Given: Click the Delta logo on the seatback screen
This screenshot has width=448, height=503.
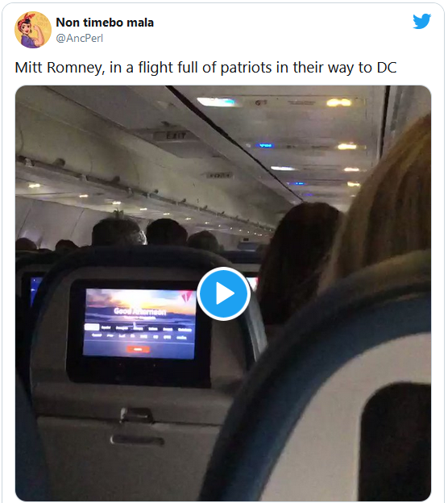Looking at the screenshot, I should pos(187,297).
